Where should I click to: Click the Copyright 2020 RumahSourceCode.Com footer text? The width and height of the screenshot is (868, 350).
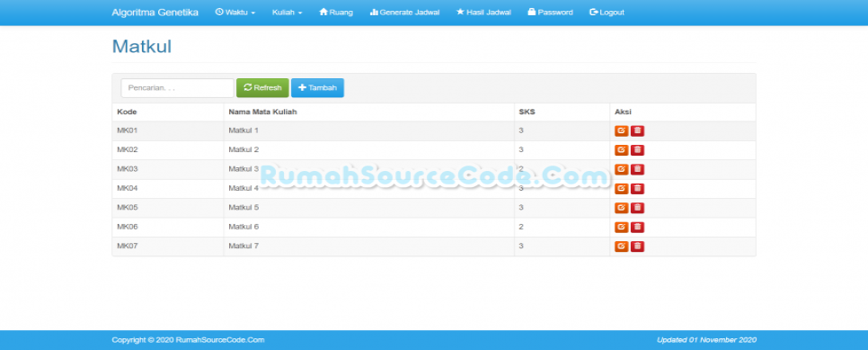coord(188,340)
